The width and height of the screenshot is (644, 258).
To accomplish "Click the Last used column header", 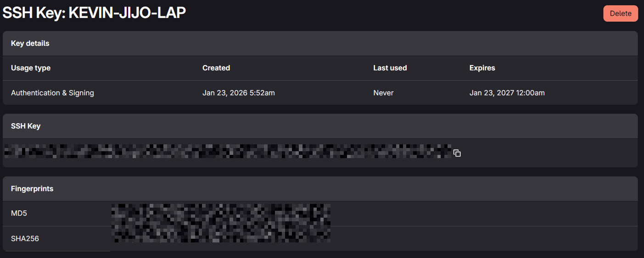I will [x=390, y=68].
